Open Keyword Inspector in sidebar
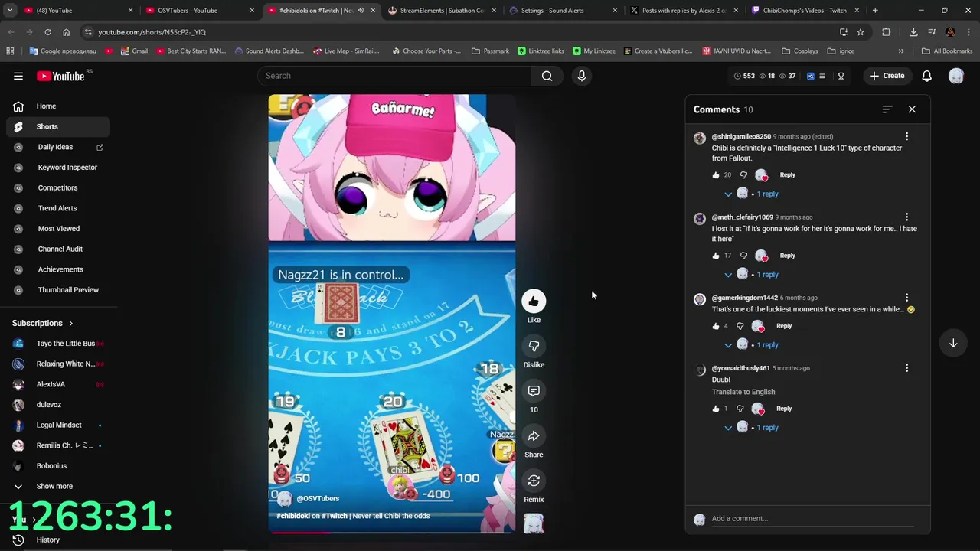The height and width of the screenshot is (551, 980). [58, 168]
